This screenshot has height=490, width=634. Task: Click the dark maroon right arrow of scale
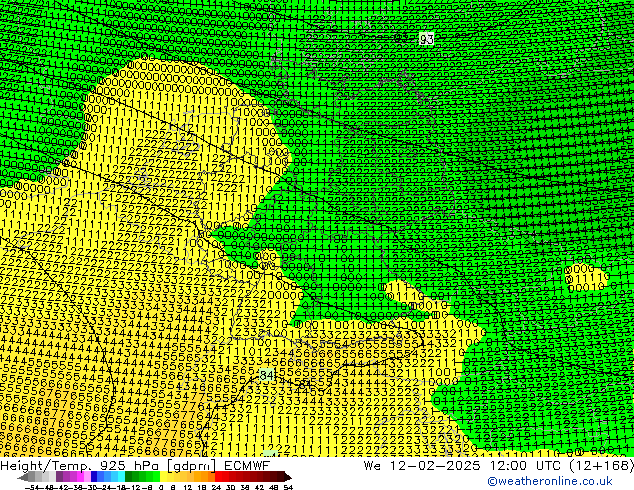(x=287, y=477)
